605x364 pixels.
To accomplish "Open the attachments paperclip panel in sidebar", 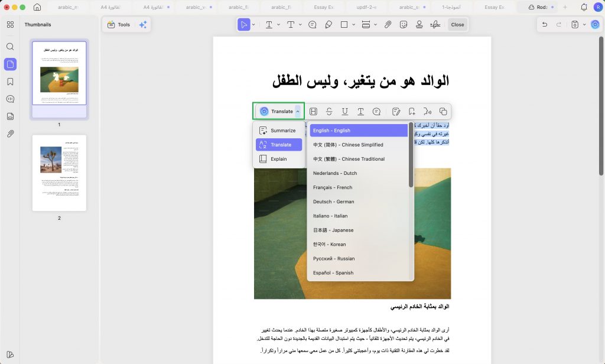I will pyautogui.click(x=11, y=134).
